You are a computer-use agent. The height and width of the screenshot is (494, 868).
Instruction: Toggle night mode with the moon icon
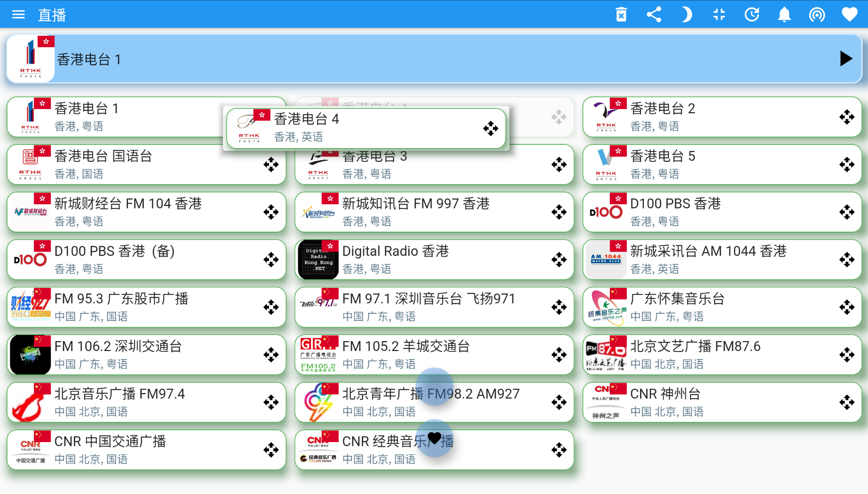click(x=686, y=15)
